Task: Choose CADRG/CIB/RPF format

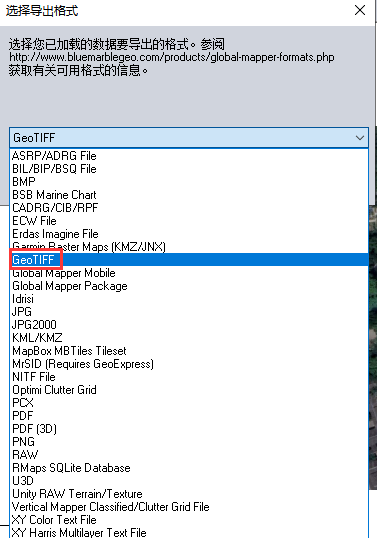Action: point(189,208)
